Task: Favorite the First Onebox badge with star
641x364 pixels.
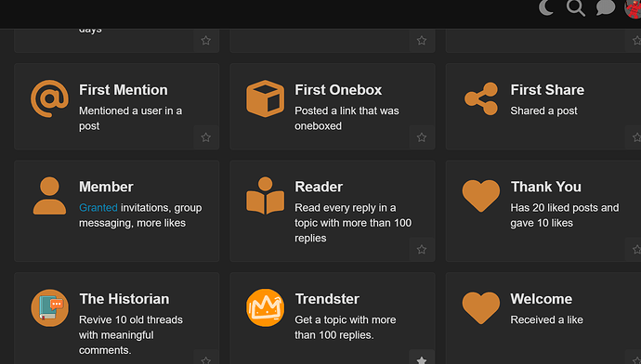Action: click(x=422, y=137)
